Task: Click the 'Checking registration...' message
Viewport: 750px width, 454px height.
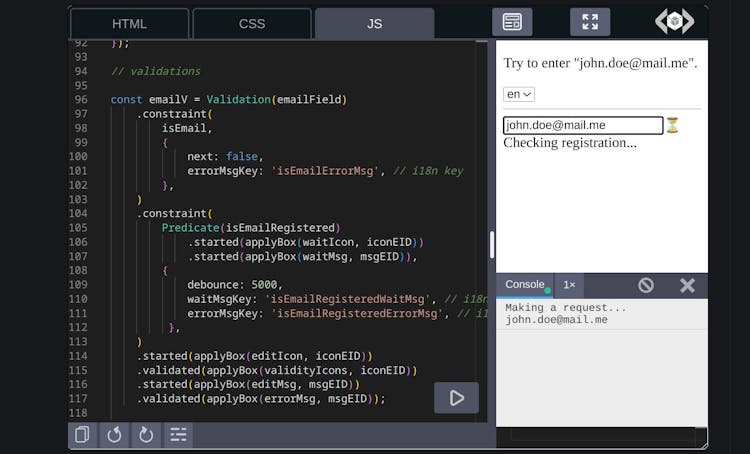Action: [570, 143]
